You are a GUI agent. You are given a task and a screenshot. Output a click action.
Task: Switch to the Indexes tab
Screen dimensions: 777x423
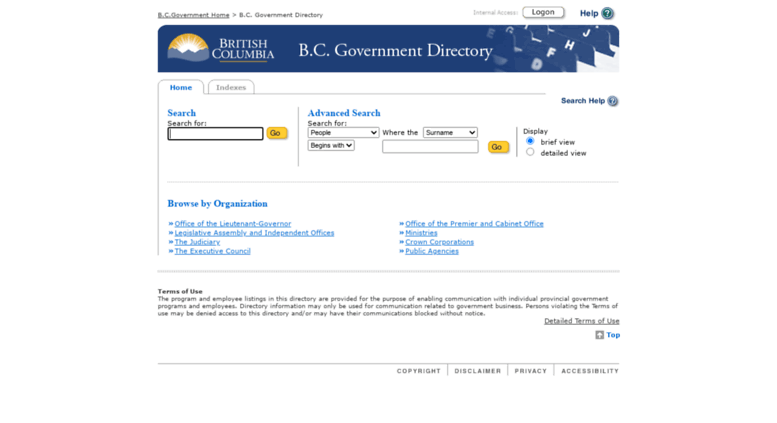coord(231,87)
